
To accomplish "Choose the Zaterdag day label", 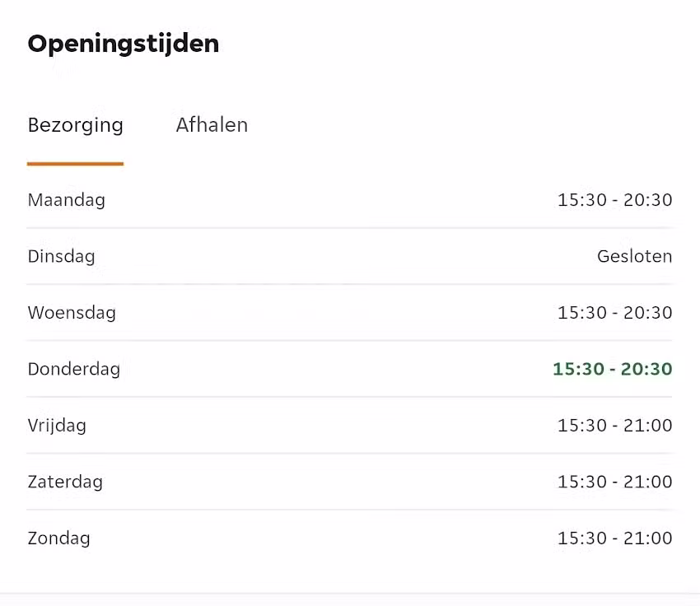I will coord(65,482).
